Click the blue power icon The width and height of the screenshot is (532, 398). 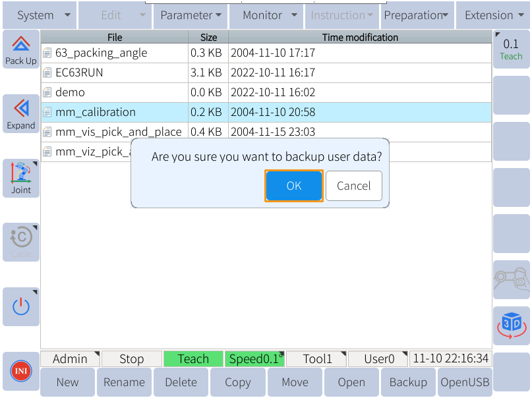point(21,306)
